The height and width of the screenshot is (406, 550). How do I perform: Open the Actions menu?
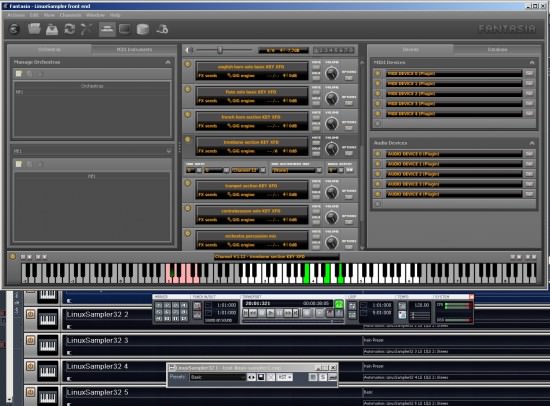[x=16, y=15]
